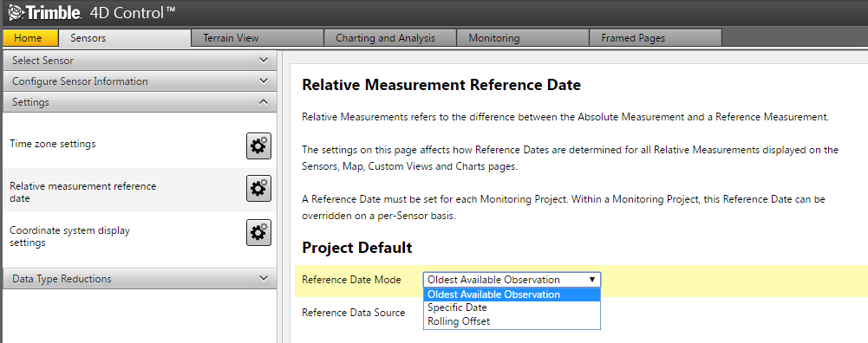The image size is (868, 343).
Task: Switch to the Sensors tab
Action: 124,38
